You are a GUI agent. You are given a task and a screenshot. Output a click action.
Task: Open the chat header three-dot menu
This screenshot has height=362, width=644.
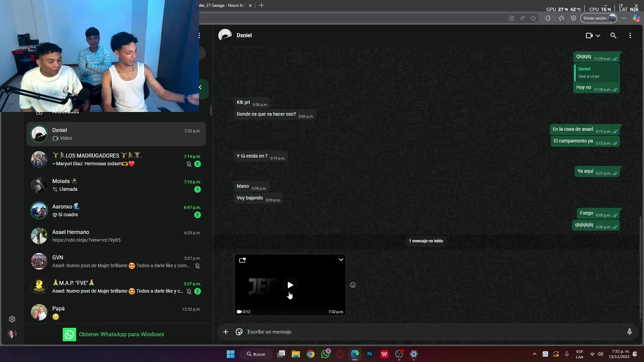click(630, 36)
